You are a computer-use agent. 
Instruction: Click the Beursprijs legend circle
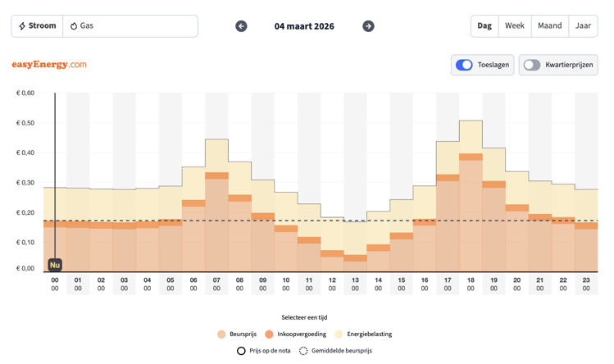(221, 334)
